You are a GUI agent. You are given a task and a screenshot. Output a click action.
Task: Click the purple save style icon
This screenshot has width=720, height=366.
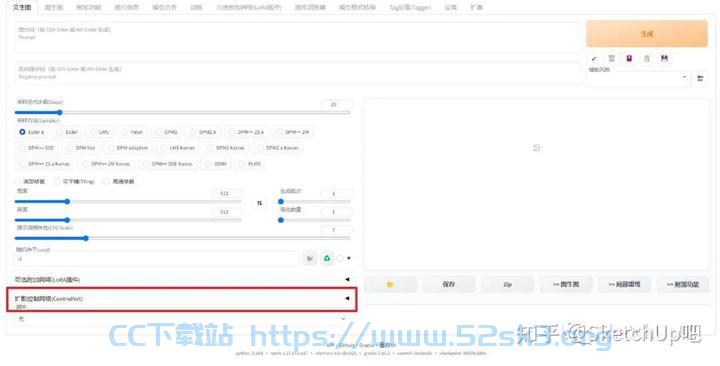click(629, 58)
